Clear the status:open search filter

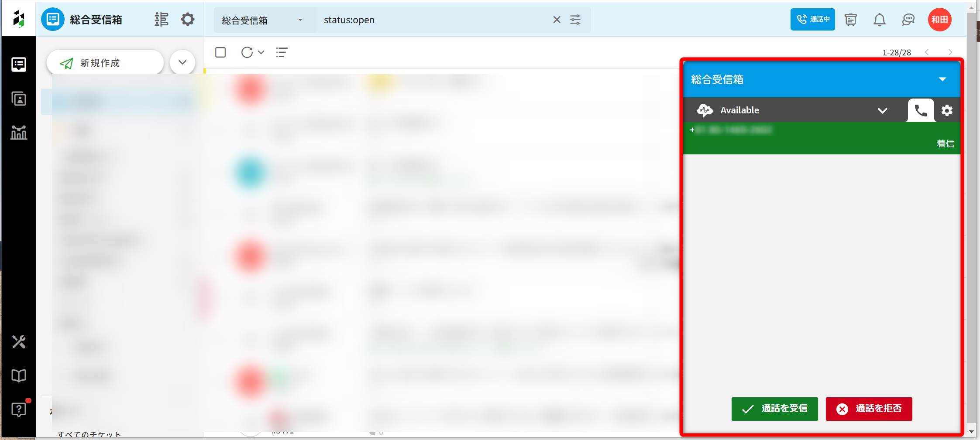(557, 20)
